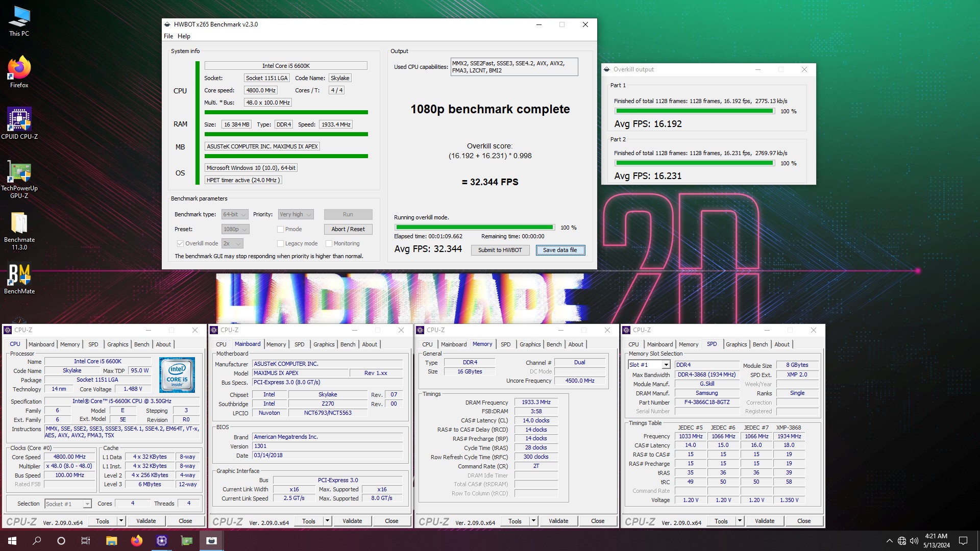Expand Tools arrow in first CPU-Z window
The image size is (980, 551).
point(121,521)
